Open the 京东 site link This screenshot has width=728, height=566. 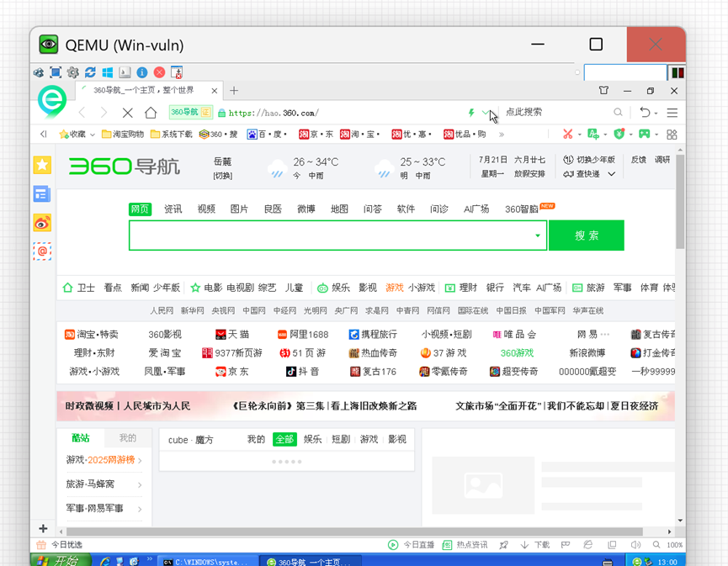coord(232,372)
